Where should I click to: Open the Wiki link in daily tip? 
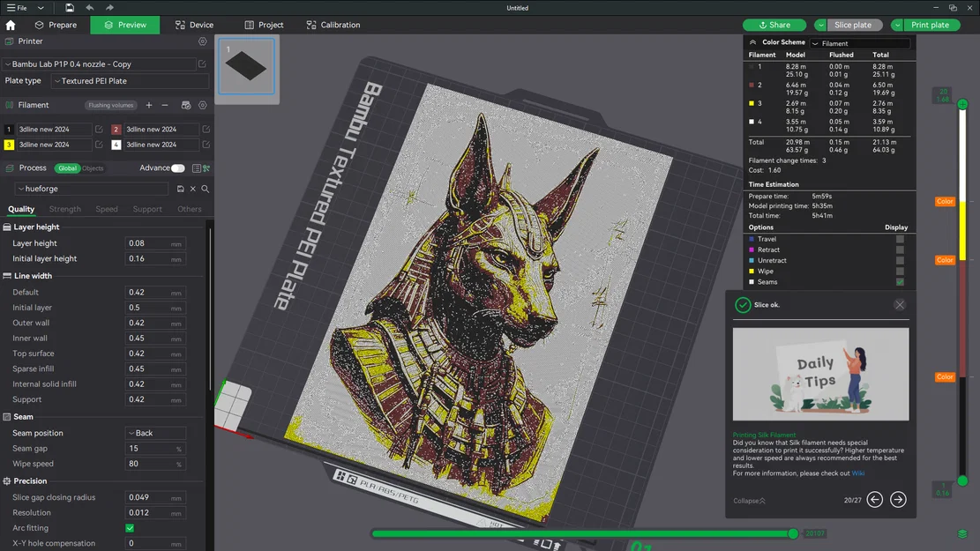click(x=858, y=473)
